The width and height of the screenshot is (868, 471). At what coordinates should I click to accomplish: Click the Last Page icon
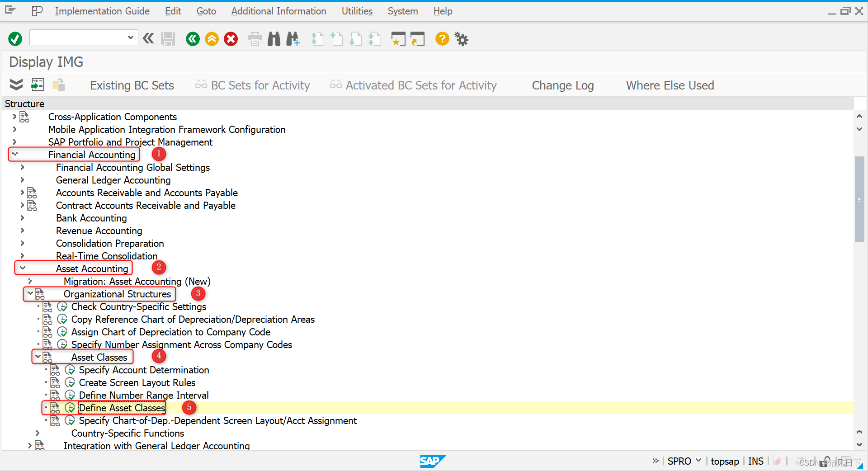pyautogui.click(x=375, y=39)
